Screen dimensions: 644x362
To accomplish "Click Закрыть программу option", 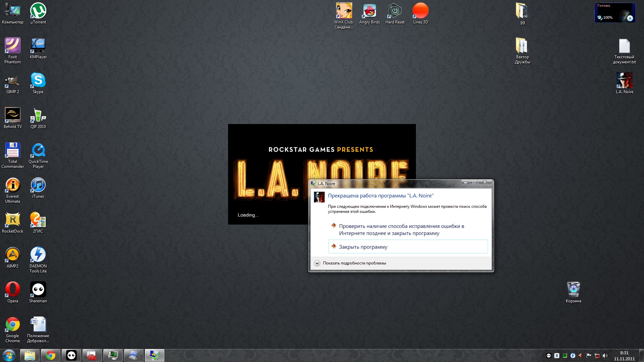I will tap(408, 247).
